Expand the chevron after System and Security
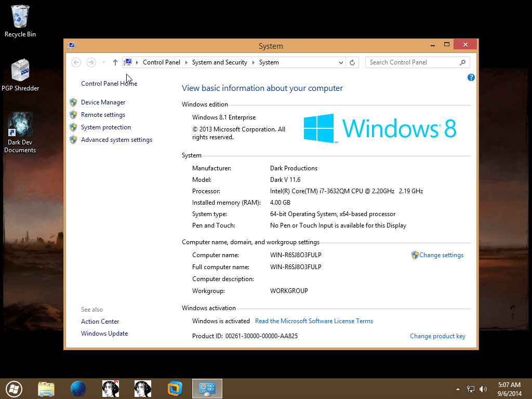Screen dimensions: 532x399 253,62
